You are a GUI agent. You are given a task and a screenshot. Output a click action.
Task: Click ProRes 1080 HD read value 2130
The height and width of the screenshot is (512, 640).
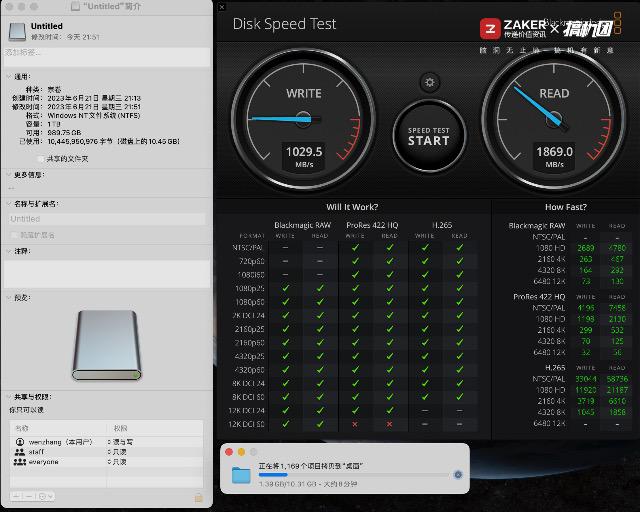click(x=617, y=319)
